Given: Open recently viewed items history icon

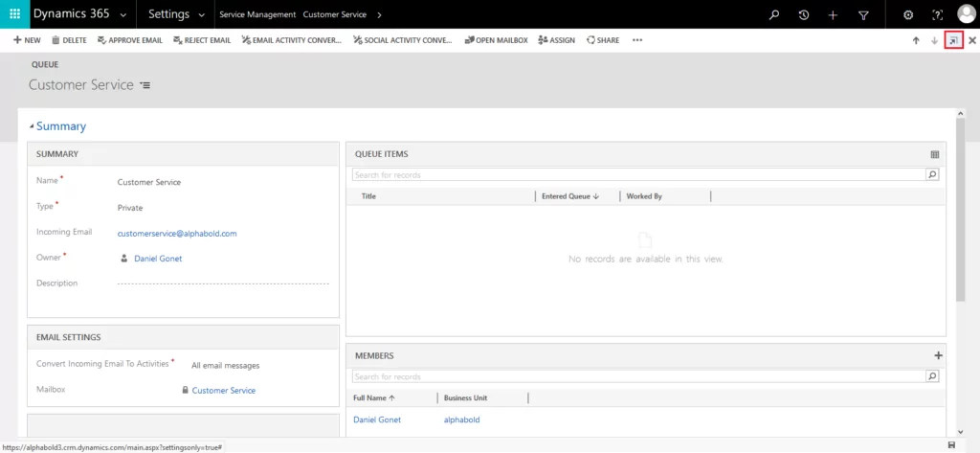Looking at the screenshot, I should [x=804, y=15].
